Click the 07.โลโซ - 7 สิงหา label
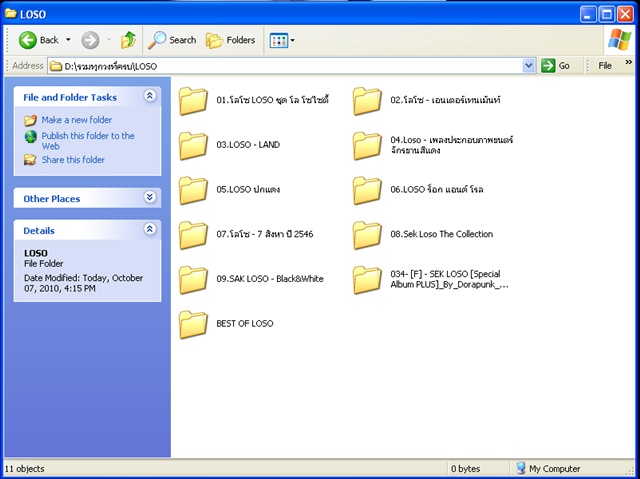The height and width of the screenshot is (479, 640). 264,234
